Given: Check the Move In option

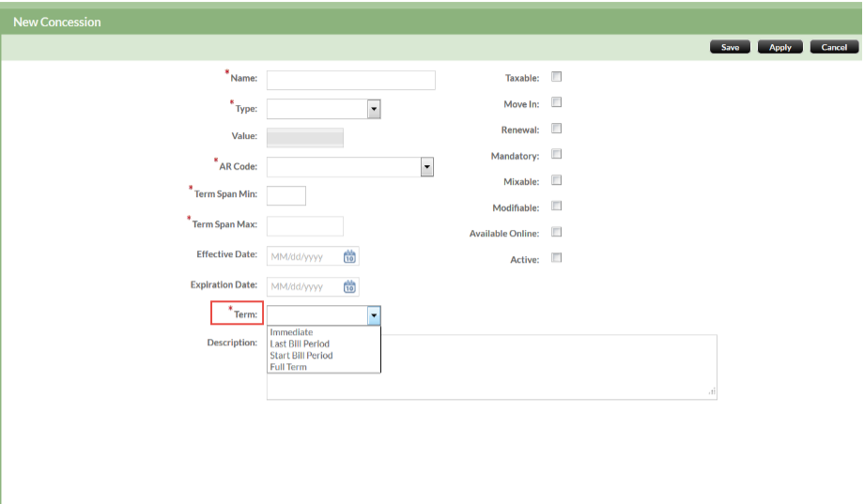Looking at the screenshot, I should [556, 102].
